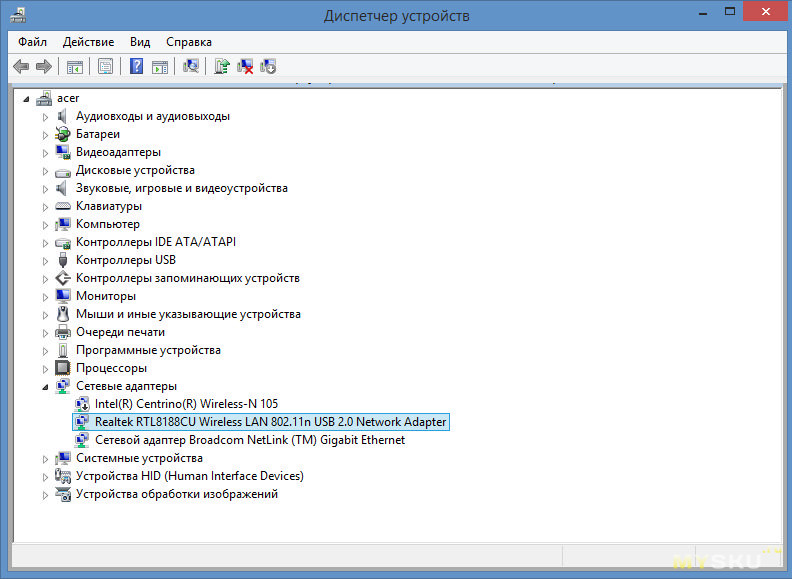Select the Видеоадаптеры category item
This screenshot has height=579, width=792.
[118, 152]
